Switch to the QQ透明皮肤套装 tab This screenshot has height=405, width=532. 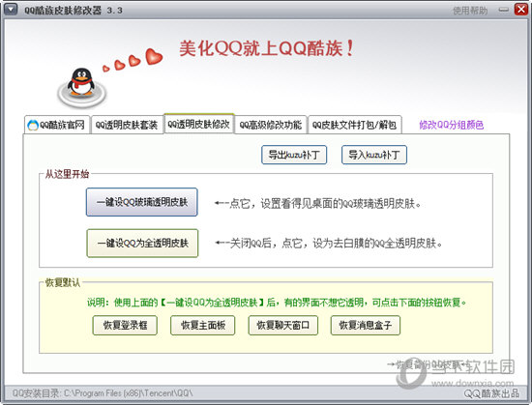tap(127, 125)
